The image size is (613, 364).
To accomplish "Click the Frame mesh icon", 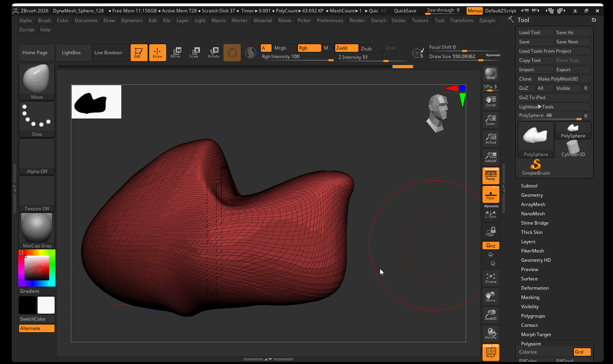I will pos(491,278).
